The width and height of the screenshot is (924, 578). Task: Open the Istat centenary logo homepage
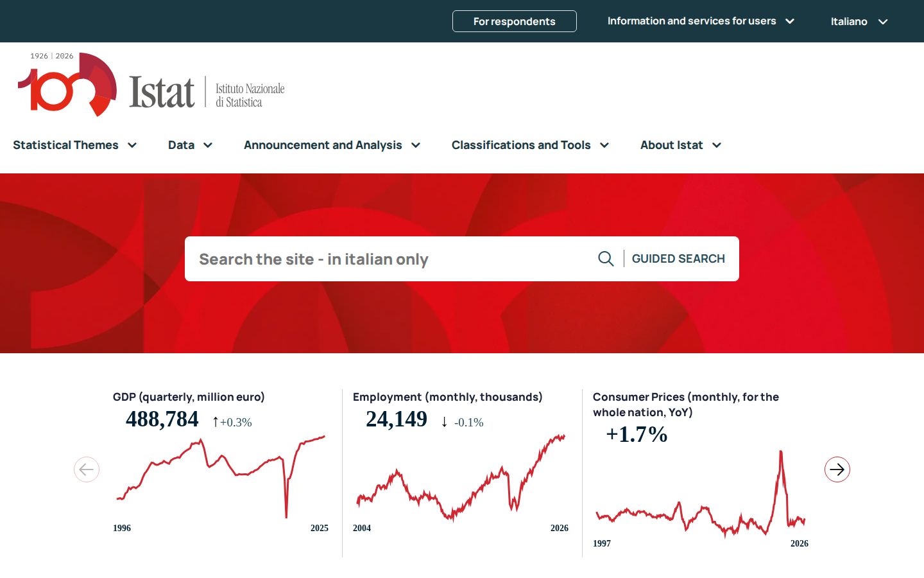(151, 85)
